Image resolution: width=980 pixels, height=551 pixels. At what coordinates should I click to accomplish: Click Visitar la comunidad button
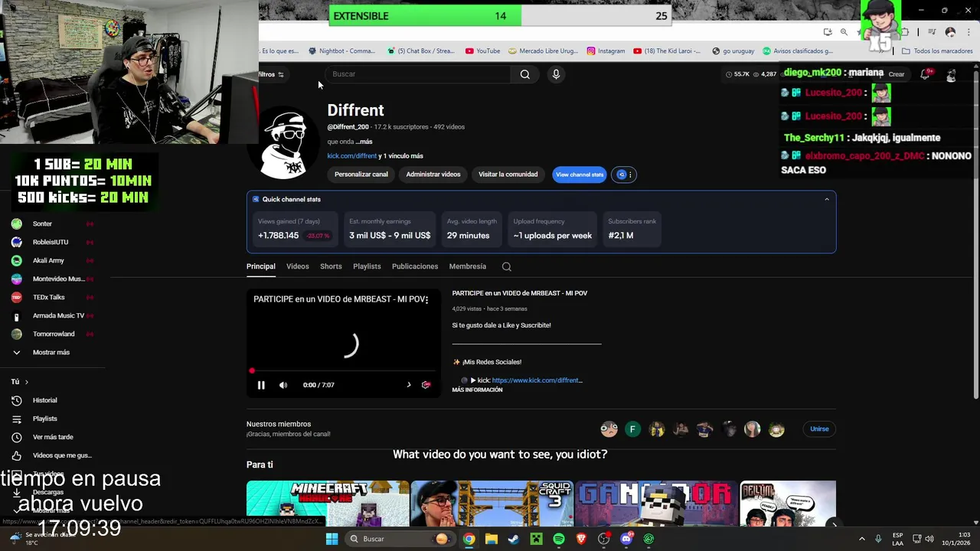(x=508, y=174)
